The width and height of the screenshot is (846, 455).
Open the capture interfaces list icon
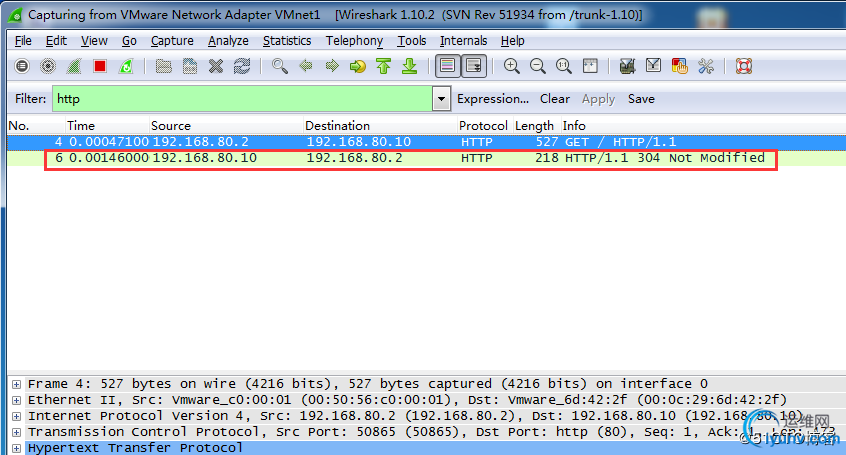22,66
